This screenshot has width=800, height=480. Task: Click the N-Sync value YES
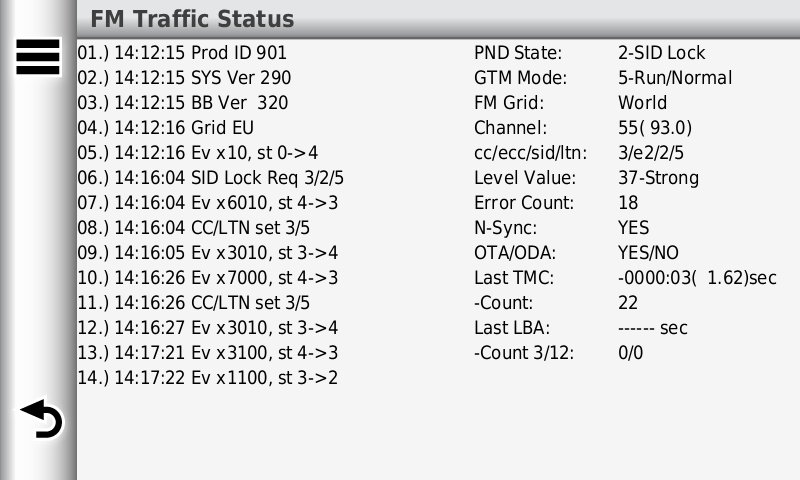tap(634, 228)
